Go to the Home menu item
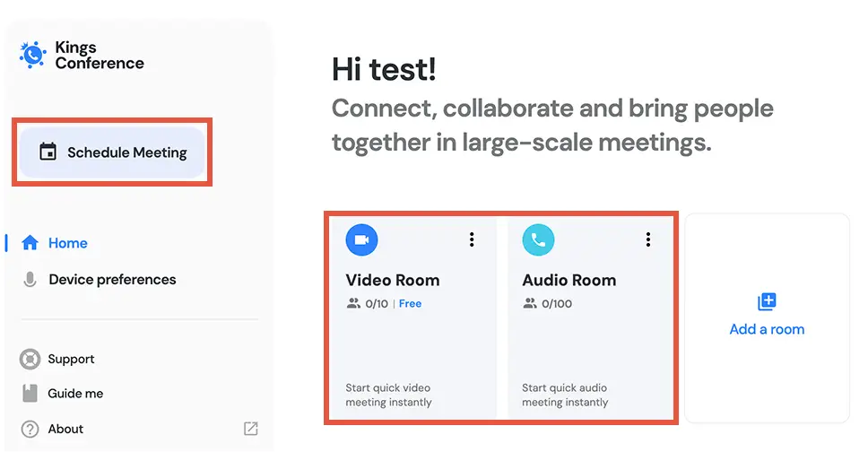Screen dimensions: 868x452 pyautogui.click(x=68, y=243)
